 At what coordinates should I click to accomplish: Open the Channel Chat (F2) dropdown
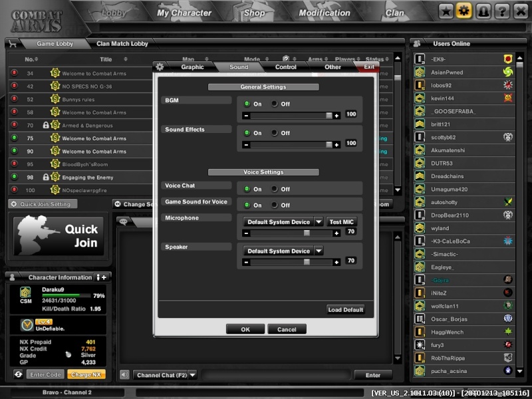192,375
